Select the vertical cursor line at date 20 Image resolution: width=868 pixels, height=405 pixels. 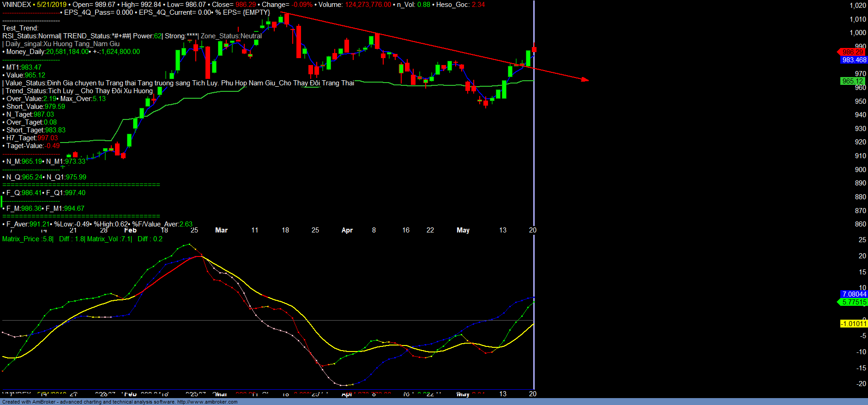click(x=534, y=138)
